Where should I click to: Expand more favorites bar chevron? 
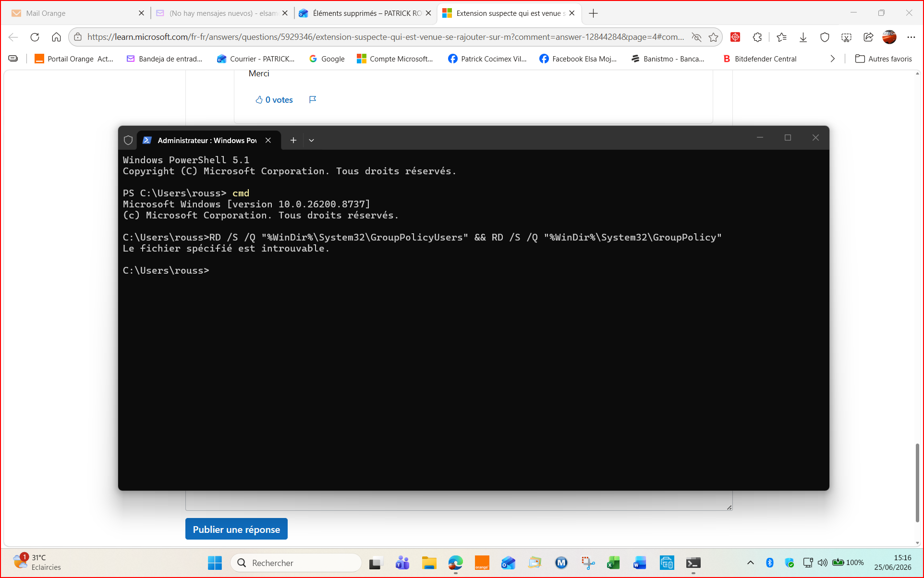[833, 59]
